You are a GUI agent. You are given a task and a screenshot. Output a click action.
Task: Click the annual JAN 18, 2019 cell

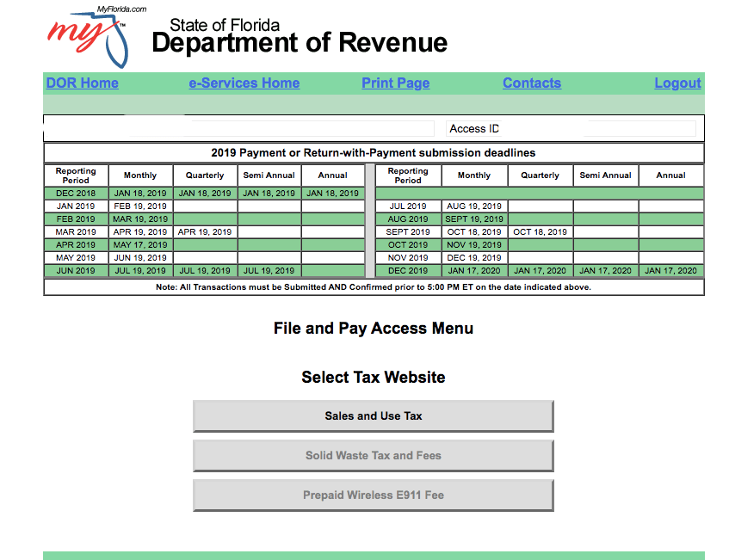point(333,194)
